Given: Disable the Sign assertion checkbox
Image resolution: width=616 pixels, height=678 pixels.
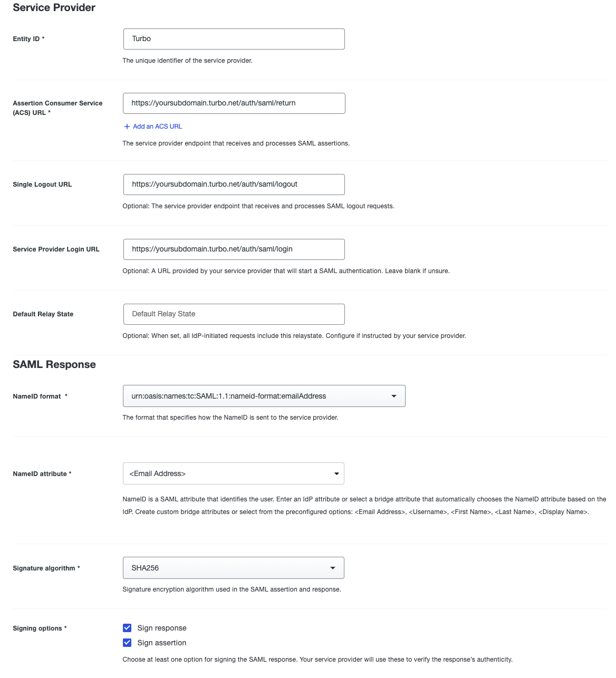Looking at the screenshot, I should tap(127, 642).
